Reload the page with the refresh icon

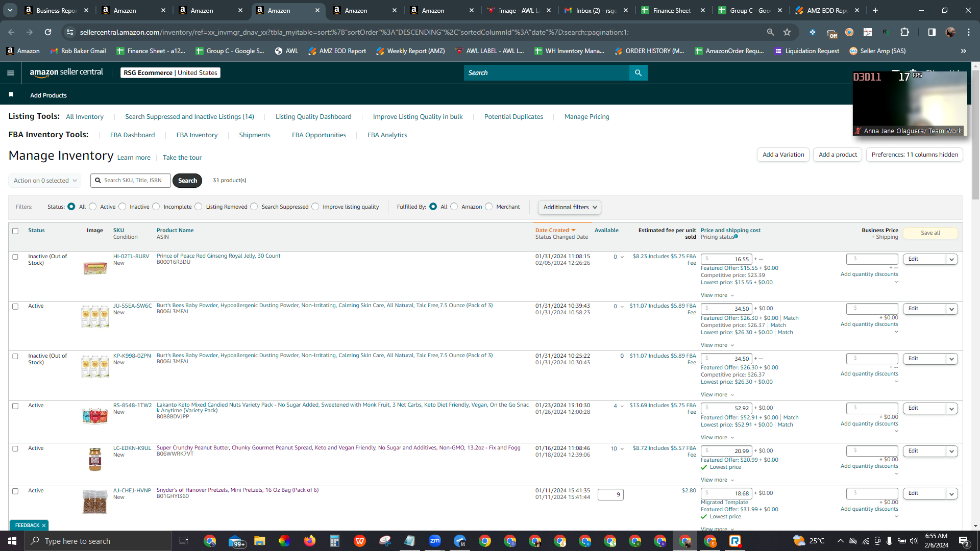(48, 32)
